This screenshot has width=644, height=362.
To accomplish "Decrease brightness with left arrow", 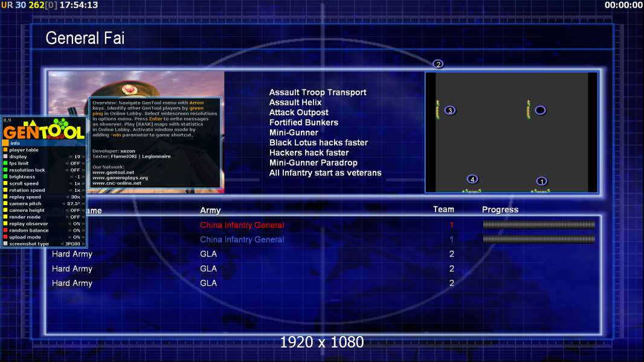I will [x=71, y=177].
